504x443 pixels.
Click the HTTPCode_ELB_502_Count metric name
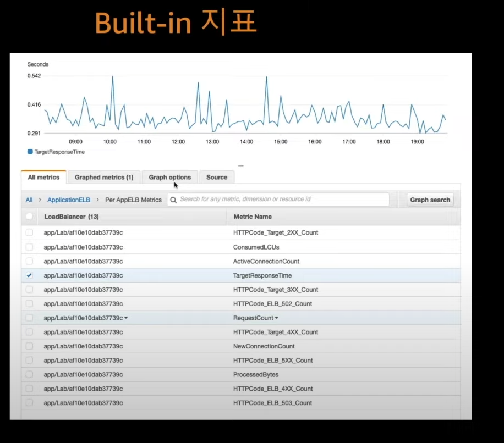[272, 304]
